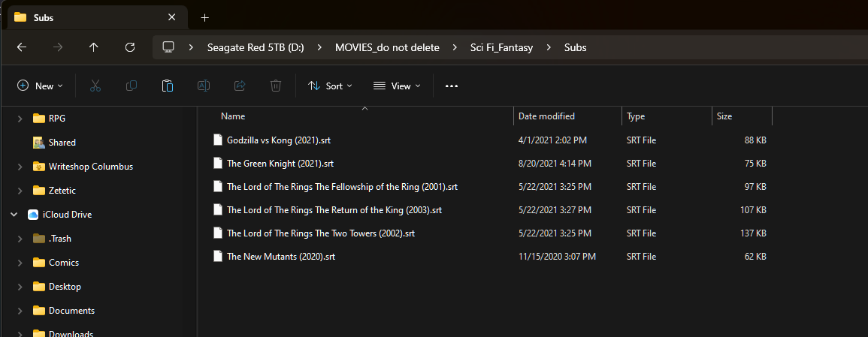This screenshot has height=337, width=868.
Task: Open the New item dropdown
Action: click(40, 86)
